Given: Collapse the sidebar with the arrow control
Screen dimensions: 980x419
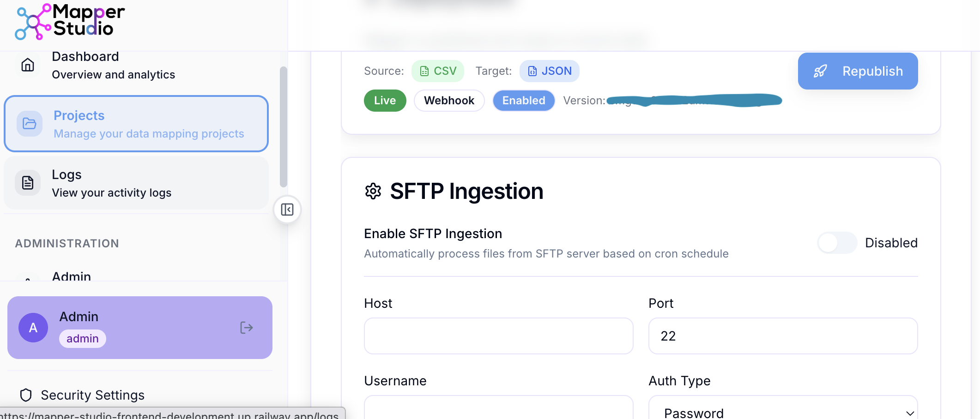Looking at the screenshot, I should (x=287, y=209).
